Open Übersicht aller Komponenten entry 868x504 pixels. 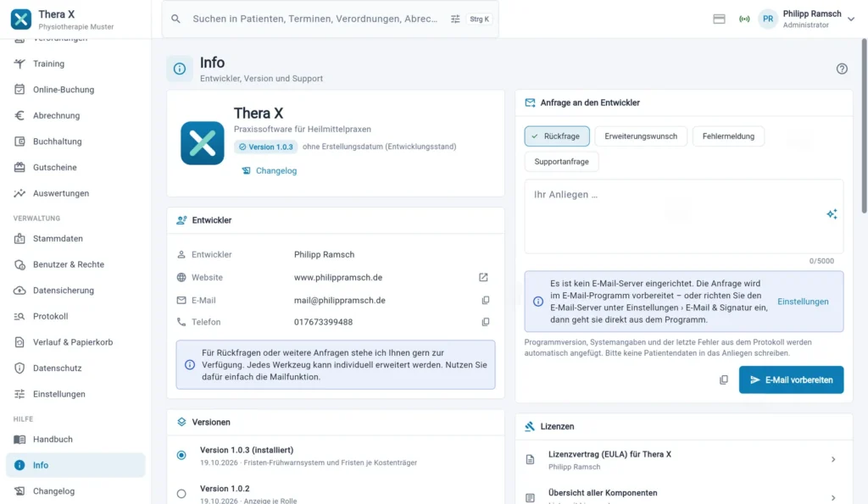click(x=684, y=496)
